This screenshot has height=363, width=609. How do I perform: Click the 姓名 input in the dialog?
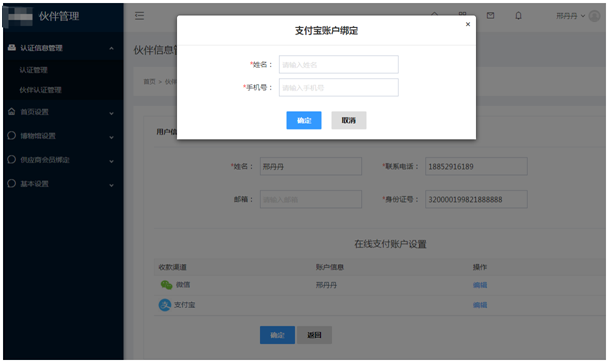tap(339, 64)
